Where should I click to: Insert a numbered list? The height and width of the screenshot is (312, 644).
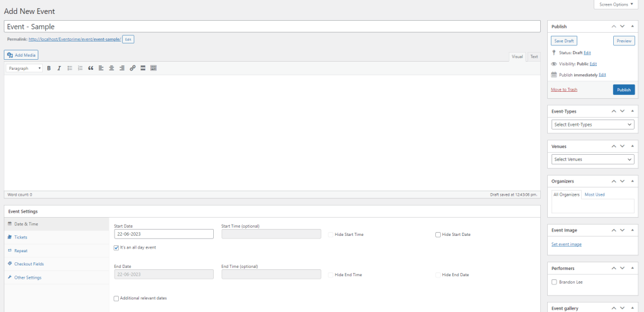pyautogui.click(x=80, y=68)
